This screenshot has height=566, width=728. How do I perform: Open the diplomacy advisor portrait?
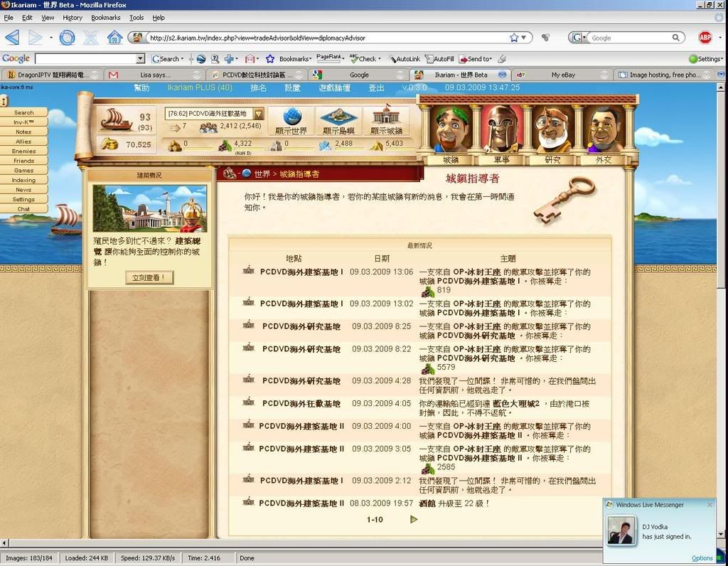[604, 129]
